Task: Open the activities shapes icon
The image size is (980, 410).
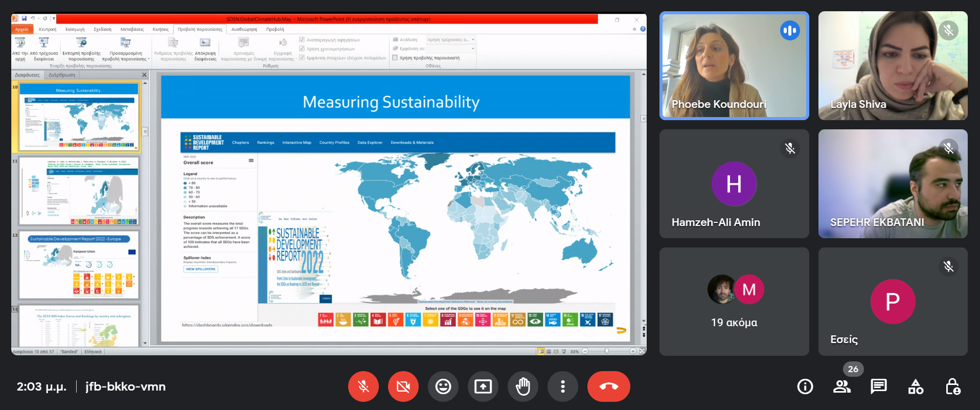Action: click(916, 386)
